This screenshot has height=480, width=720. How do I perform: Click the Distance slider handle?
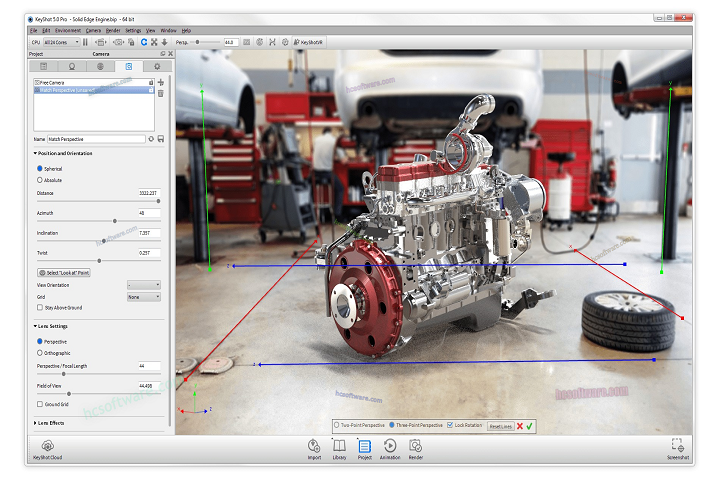158,201
